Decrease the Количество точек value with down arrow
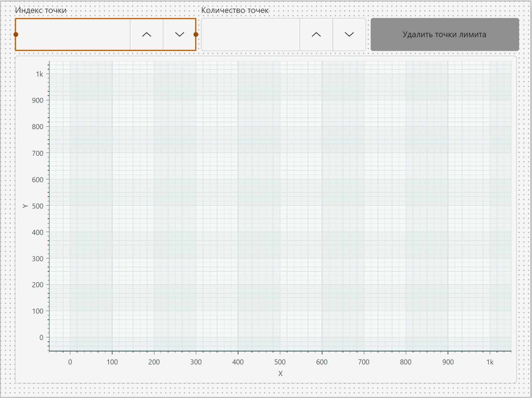 [x=349, y=35]
